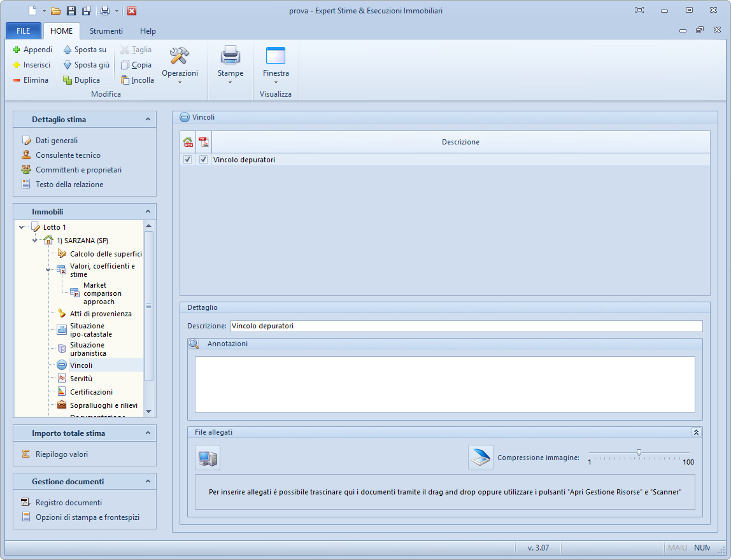The height and width of the screenshot is (560, 731).
Task: Open the Stampe printer icon
Action: (x=230, y=56)
